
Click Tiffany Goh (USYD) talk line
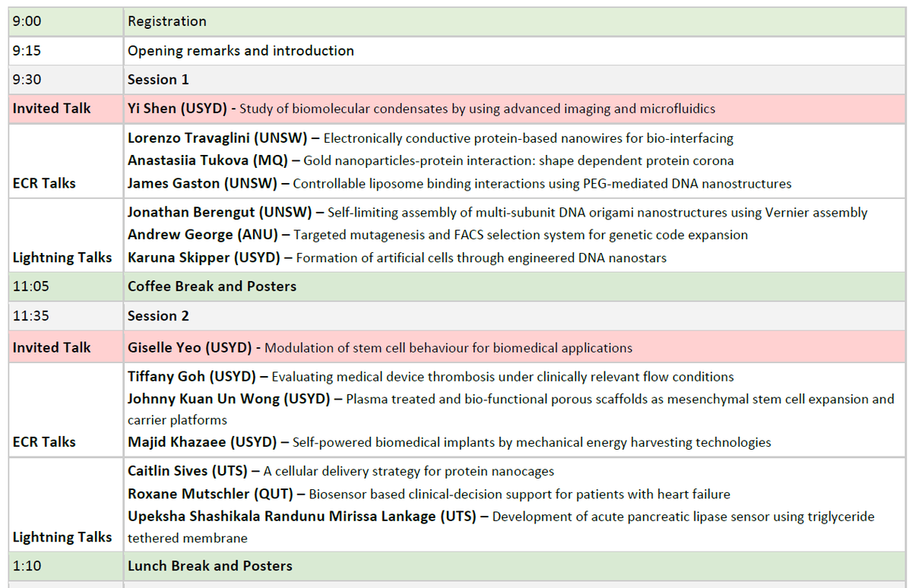coord(431,376)
